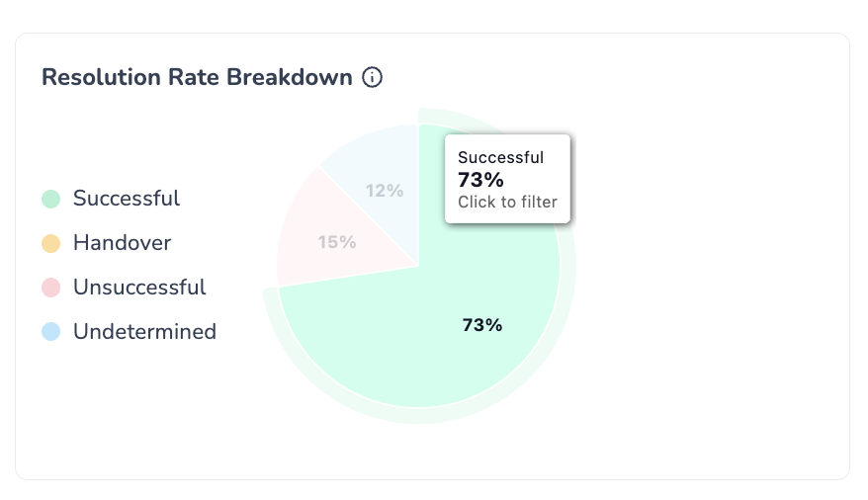This screenshot has height=500, width=868.
Task: Click the "Click to filter" tooltip text
Action: coord(507,203)
